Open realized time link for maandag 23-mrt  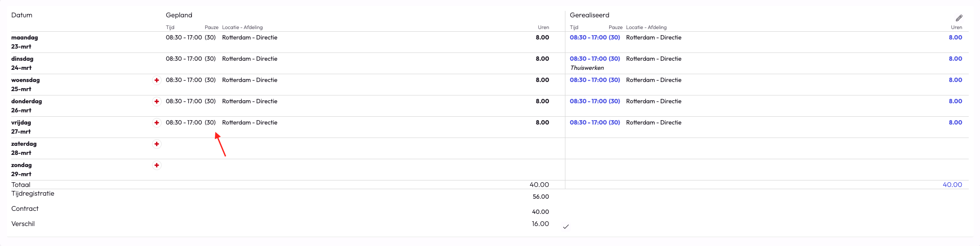click(594, 38)
